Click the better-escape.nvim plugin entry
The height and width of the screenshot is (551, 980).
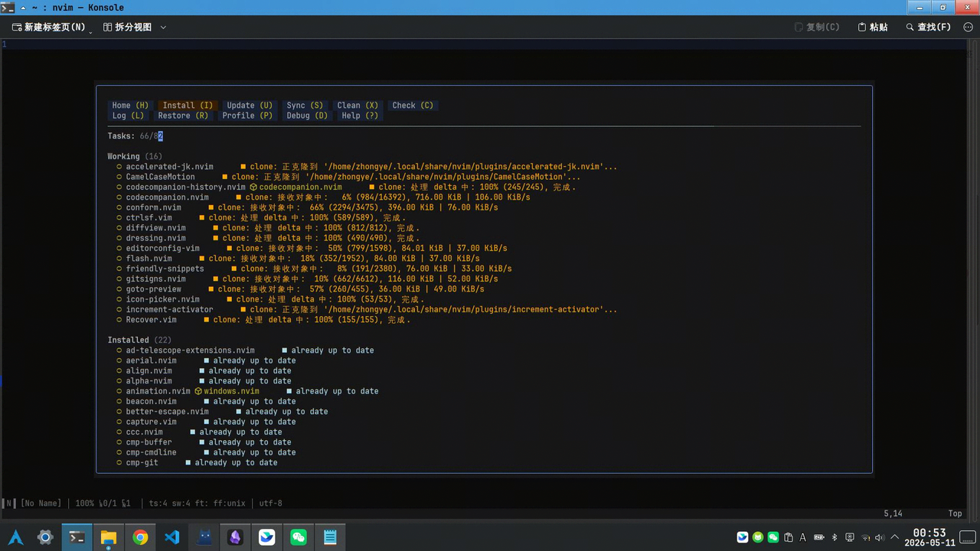click(168, 412)
